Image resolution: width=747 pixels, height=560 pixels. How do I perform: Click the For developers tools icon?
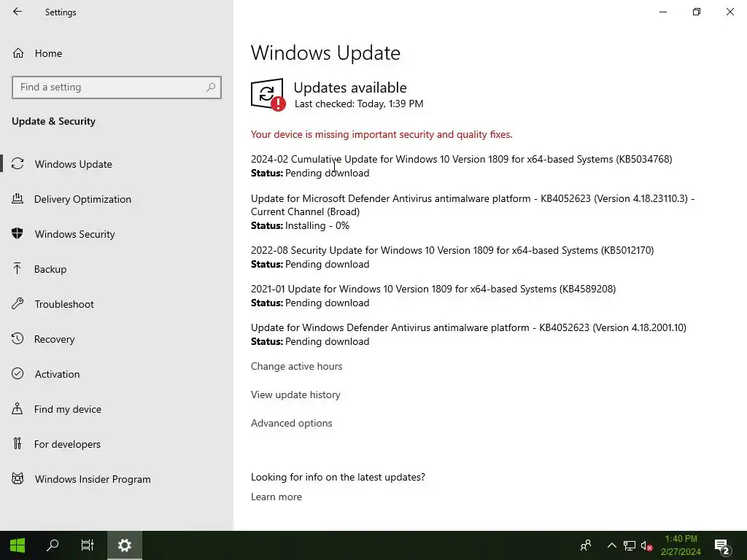coord(18,444)
